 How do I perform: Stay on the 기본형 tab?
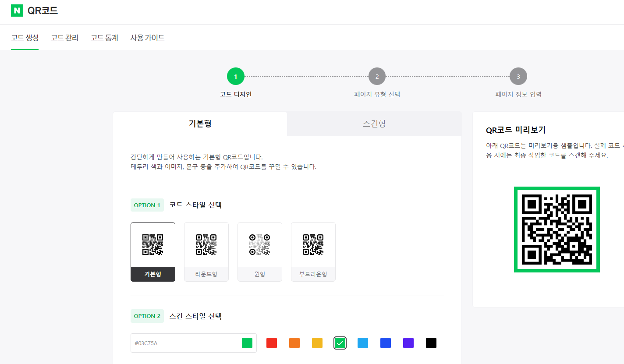[x=200, y=124]
